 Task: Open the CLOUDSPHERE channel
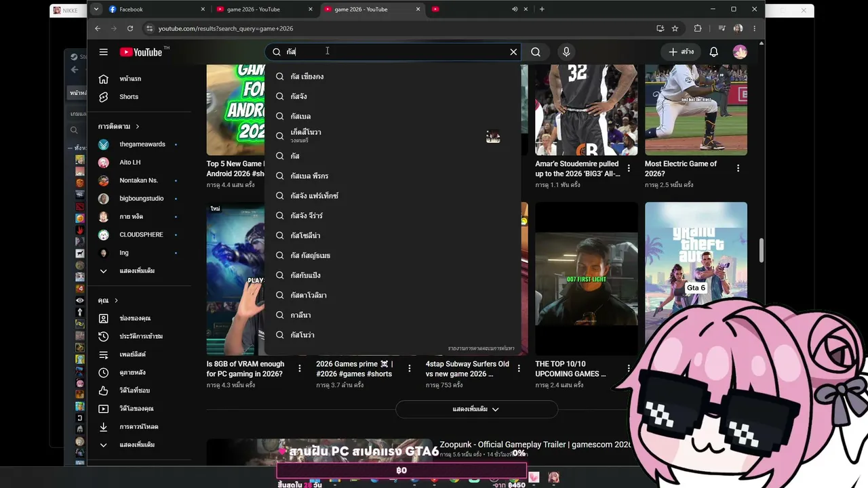[141, 235]
